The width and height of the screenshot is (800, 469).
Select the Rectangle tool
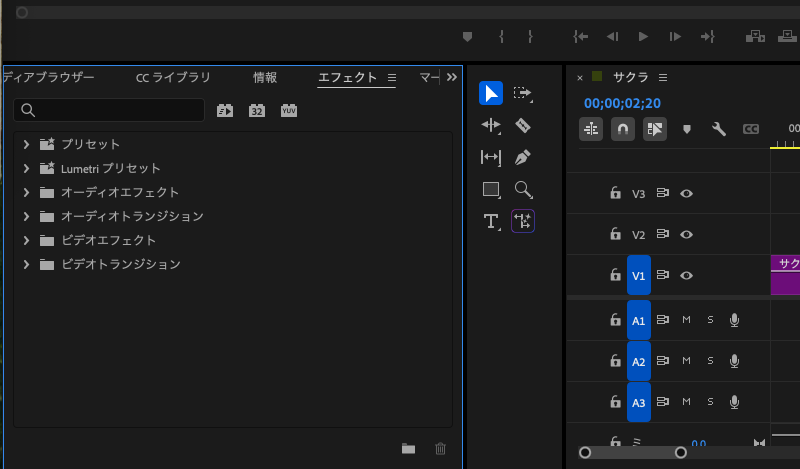click(490, 189)
